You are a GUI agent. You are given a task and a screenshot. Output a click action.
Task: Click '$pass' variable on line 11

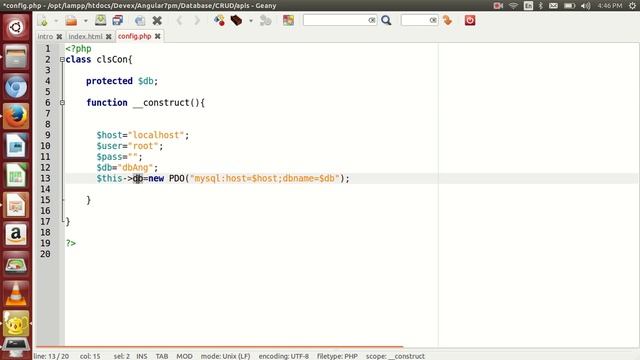pyautogui.click(x=109, y=157)
